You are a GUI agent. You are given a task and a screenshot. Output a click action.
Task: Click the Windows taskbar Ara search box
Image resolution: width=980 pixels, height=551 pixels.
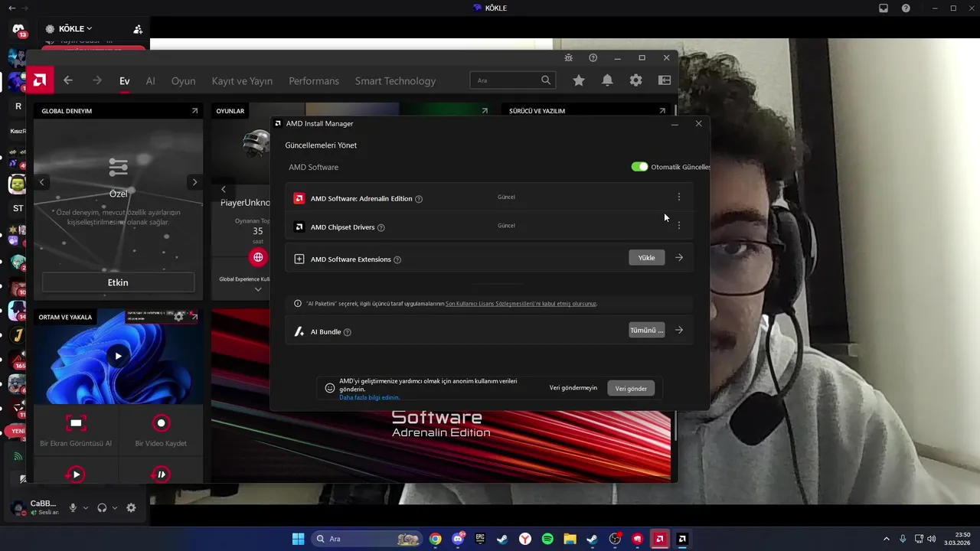(x=367, y=539)
